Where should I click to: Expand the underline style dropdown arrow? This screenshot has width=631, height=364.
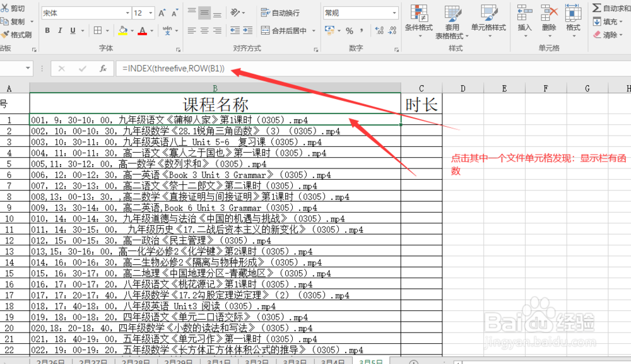click(83, 30)
